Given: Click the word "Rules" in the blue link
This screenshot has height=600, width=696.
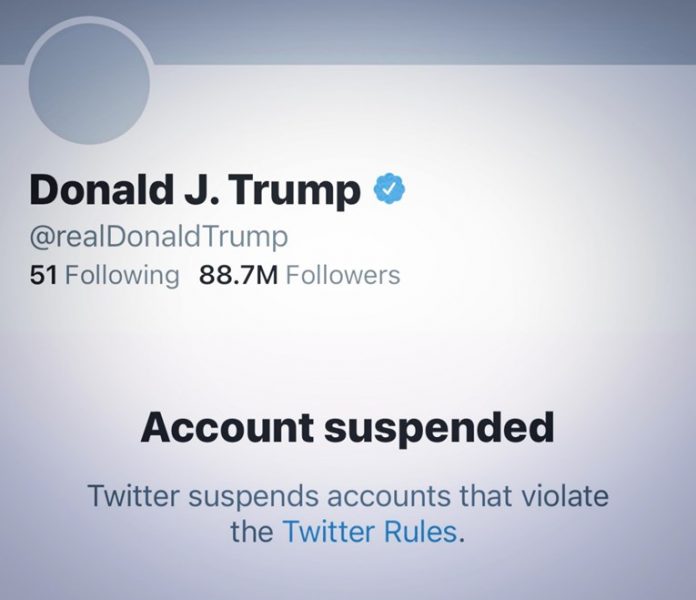Looking at the screenshot, I should pyautogui.click(x=420, y=531).
